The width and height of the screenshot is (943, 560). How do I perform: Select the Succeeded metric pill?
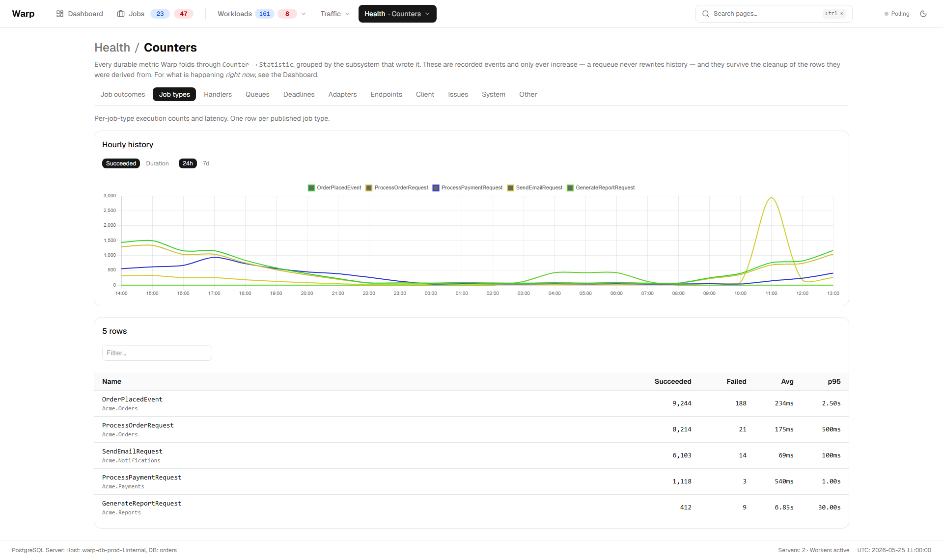(x=121, y=163)
